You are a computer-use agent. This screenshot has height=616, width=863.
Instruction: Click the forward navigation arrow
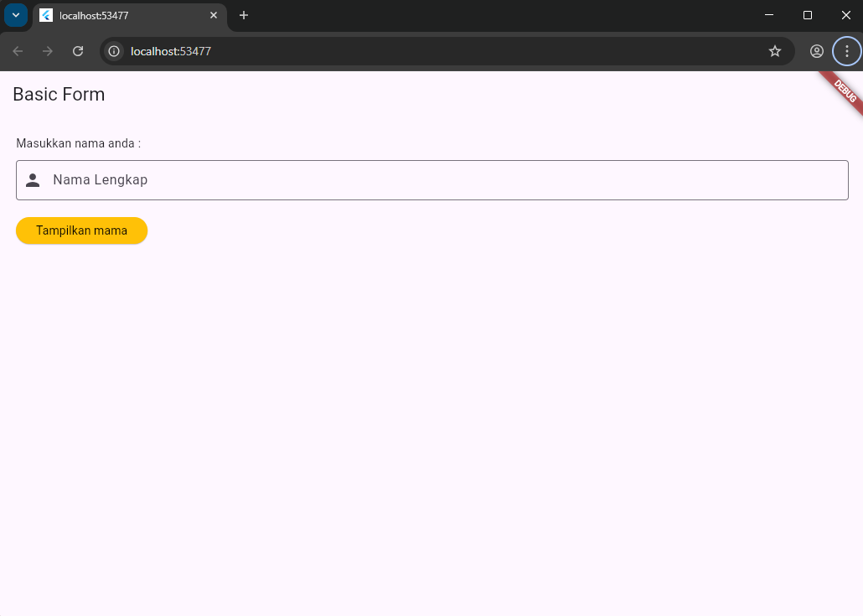point(48,51)
